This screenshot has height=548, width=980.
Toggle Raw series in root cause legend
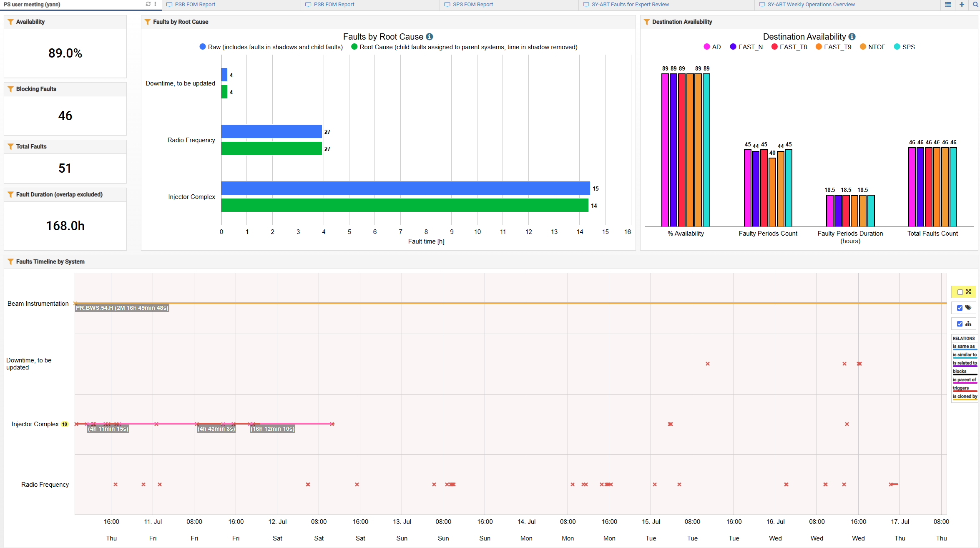tap(271, 47)
